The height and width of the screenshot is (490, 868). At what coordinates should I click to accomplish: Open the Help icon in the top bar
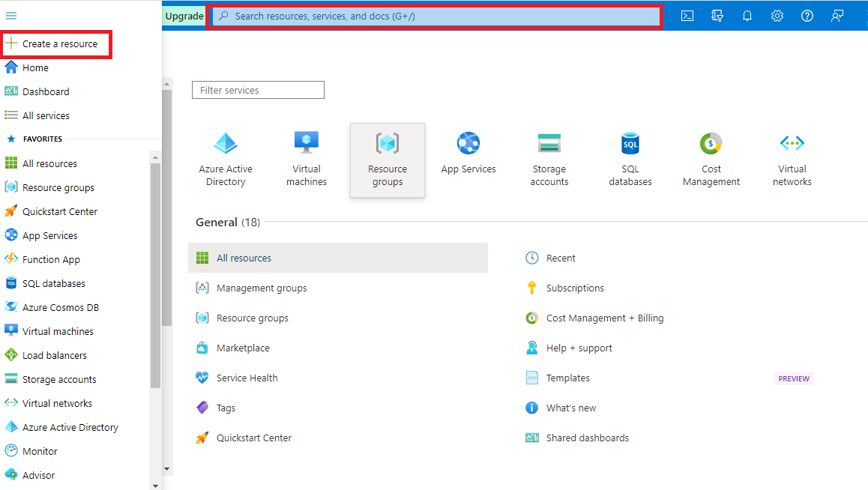pos(807,15)
